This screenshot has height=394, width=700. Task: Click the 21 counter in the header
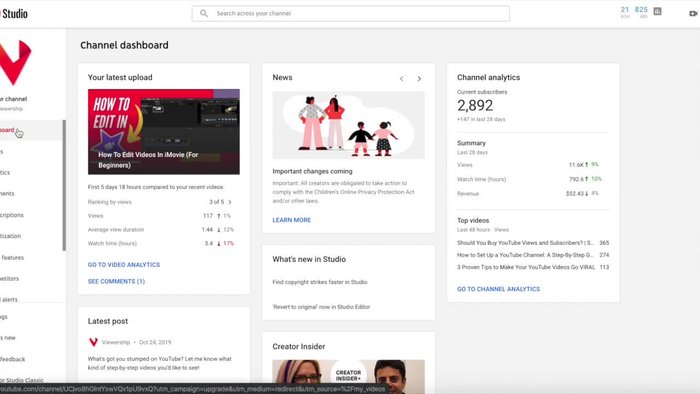click(x=625, y=9)
